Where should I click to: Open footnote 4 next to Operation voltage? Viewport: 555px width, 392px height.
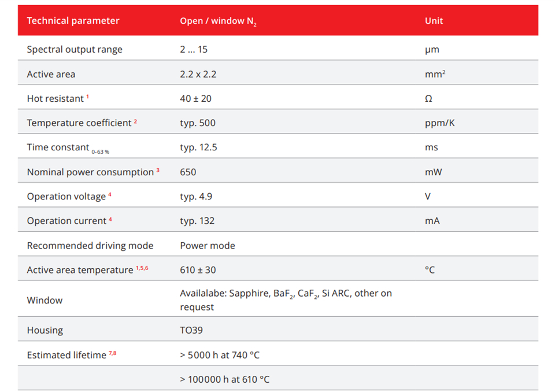tap(110, 194)
